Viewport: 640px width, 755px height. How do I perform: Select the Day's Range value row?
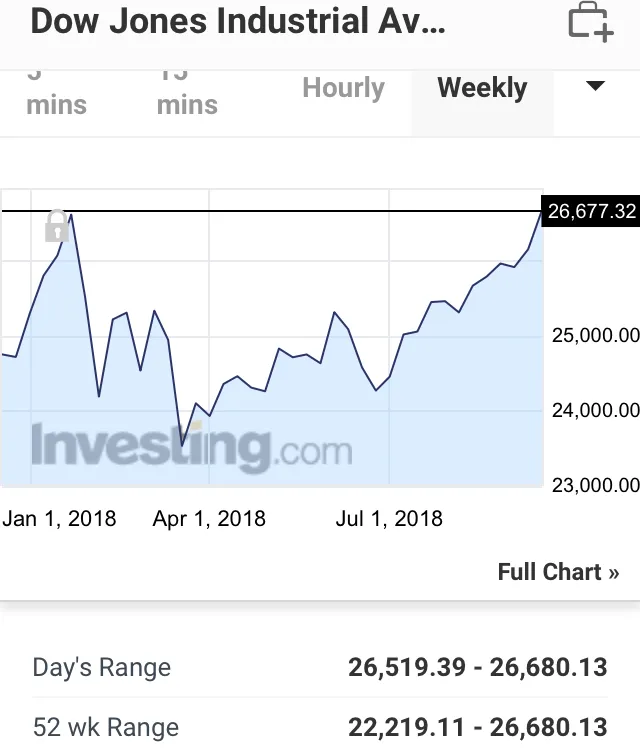coord(320,668)
